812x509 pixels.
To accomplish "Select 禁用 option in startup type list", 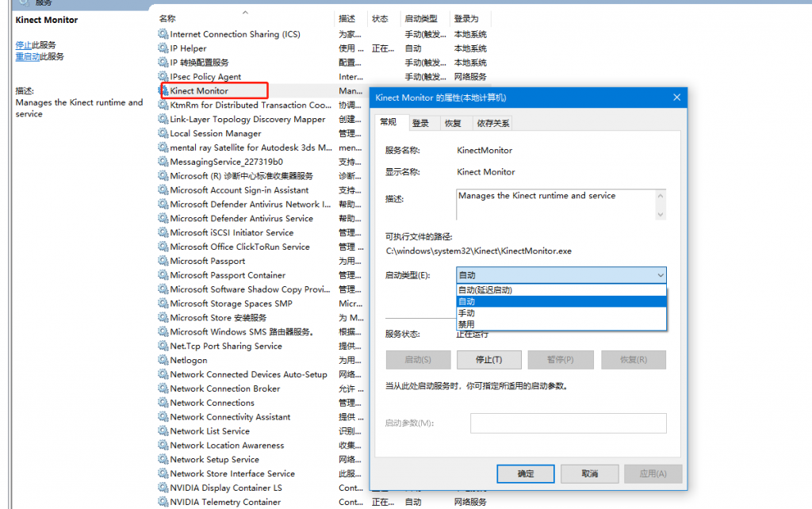I will pyautogui.click(x=561, y=324).
